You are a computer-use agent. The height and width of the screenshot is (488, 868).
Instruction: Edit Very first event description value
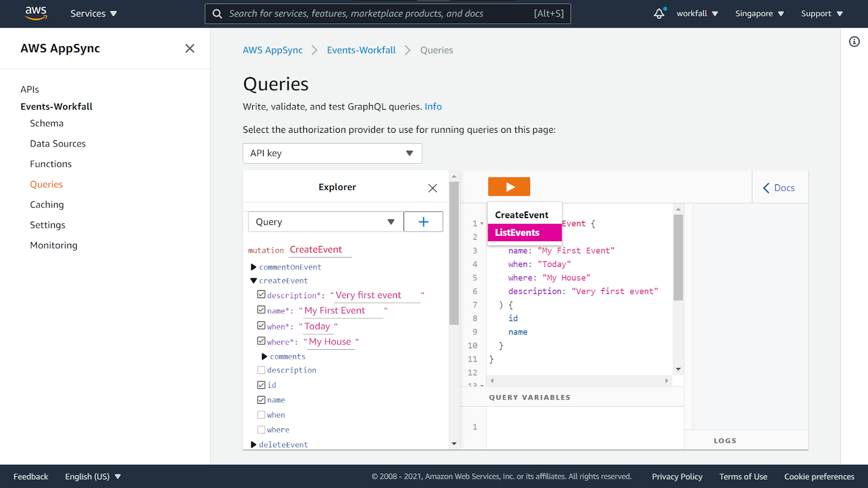377,296
